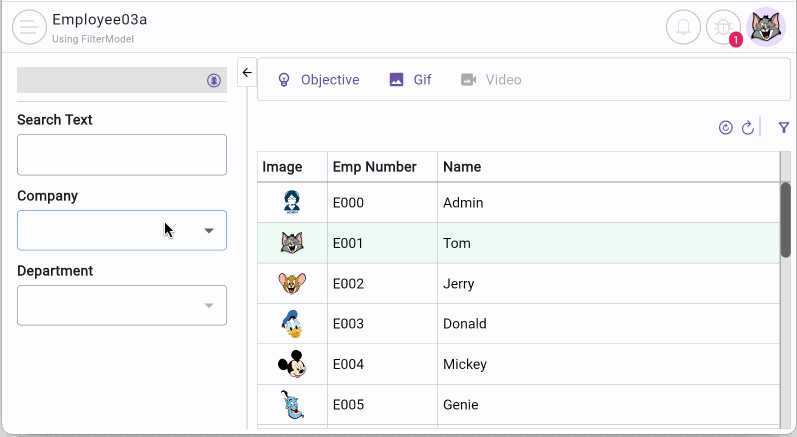The image size is (797, 437).
Task: Sort by the Emp Number column header
Action: click(374, 167)
